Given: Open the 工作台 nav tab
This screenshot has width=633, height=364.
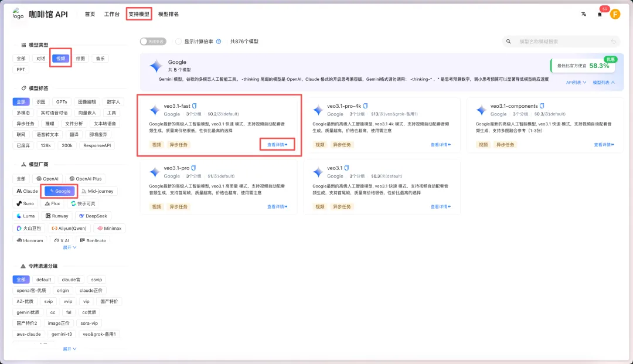Looking at the screenshot, I should pyautogui.click(x=112, y=14).
